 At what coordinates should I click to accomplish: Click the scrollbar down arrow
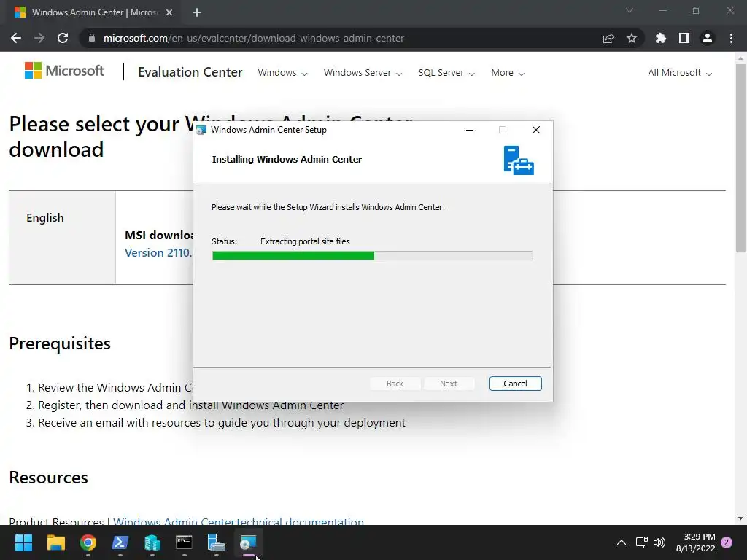(740, 518)
